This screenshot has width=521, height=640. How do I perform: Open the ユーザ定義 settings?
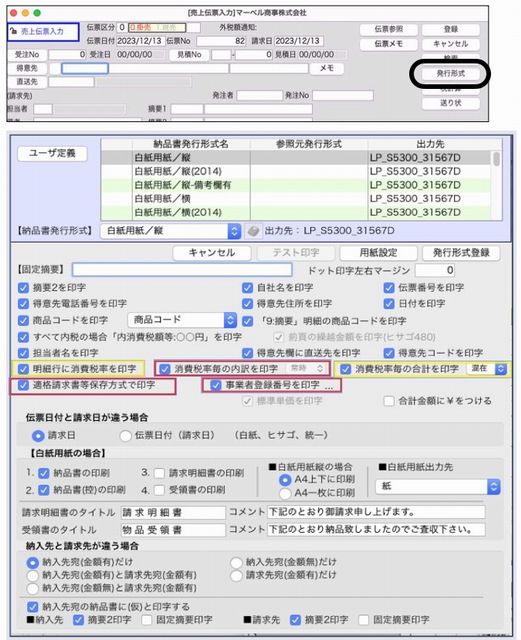52,153
